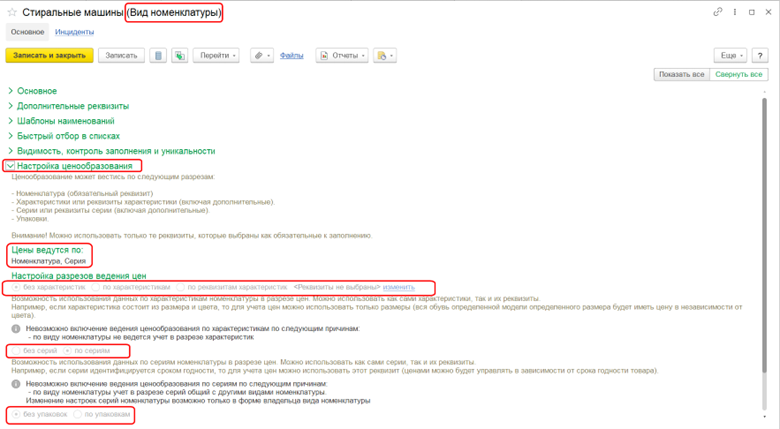Collapse the 'Настройка ценообразования' section
This screenshot has width=780, height=429.
tap(11, 165)
